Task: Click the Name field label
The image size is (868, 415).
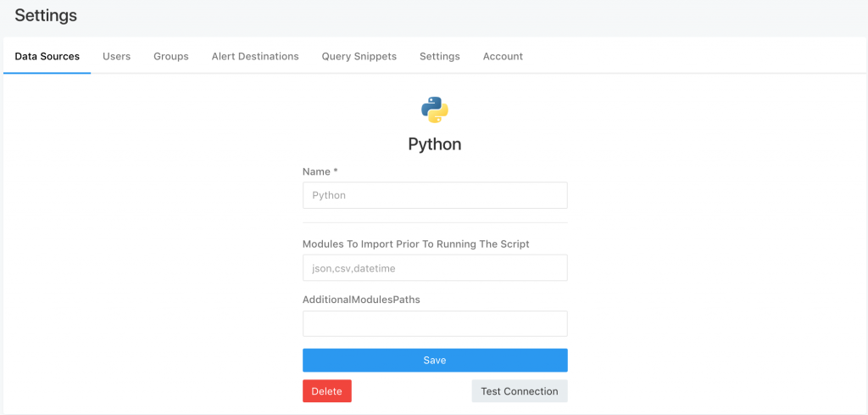Action: [316, 171]
